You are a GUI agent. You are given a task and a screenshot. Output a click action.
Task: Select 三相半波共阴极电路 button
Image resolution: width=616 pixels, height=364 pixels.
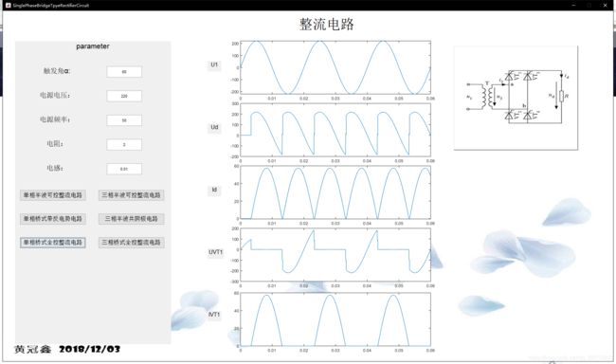pos(131,219)
